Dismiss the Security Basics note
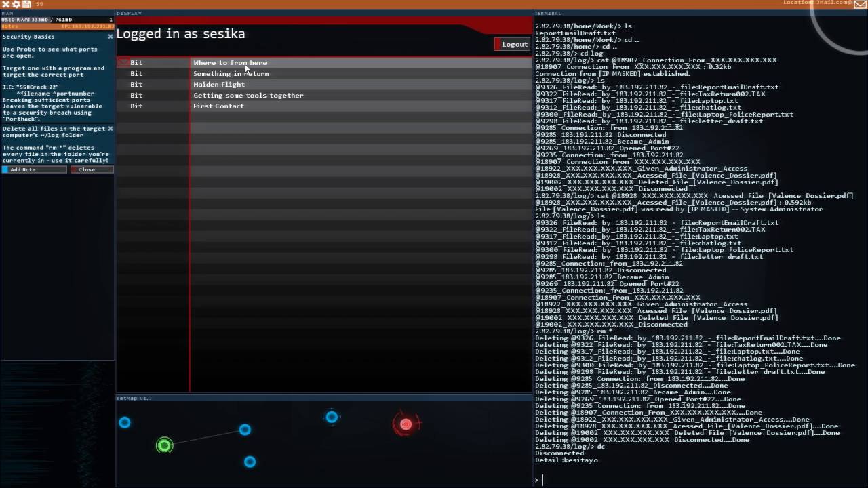This screenshot has height=488, width=868. pos(111,37)
